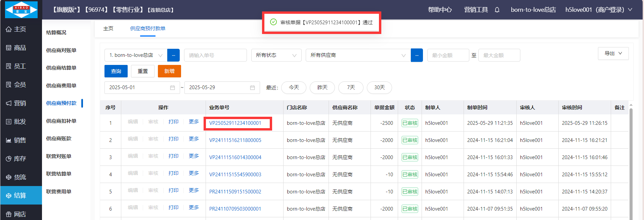This screenshot has height=220, width=644.
Task: Click the table vertical scrollbar
Action: pyautogui.click(x=631, y=161)
